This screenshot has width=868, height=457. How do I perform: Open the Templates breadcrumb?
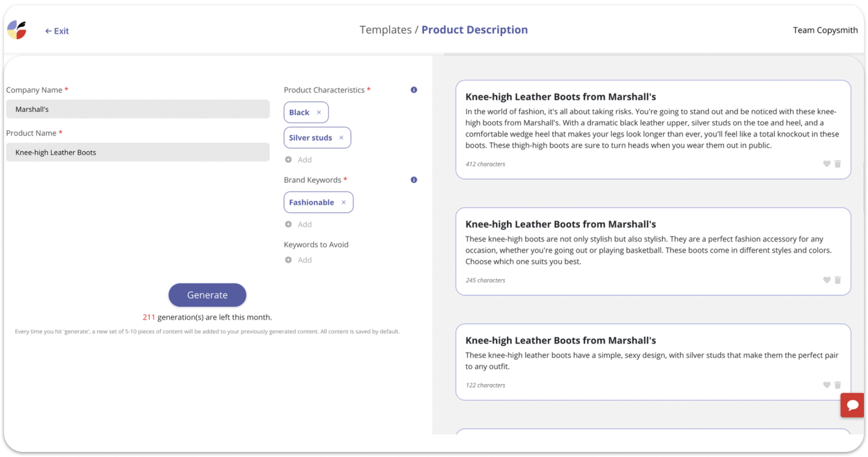[385, 30]
